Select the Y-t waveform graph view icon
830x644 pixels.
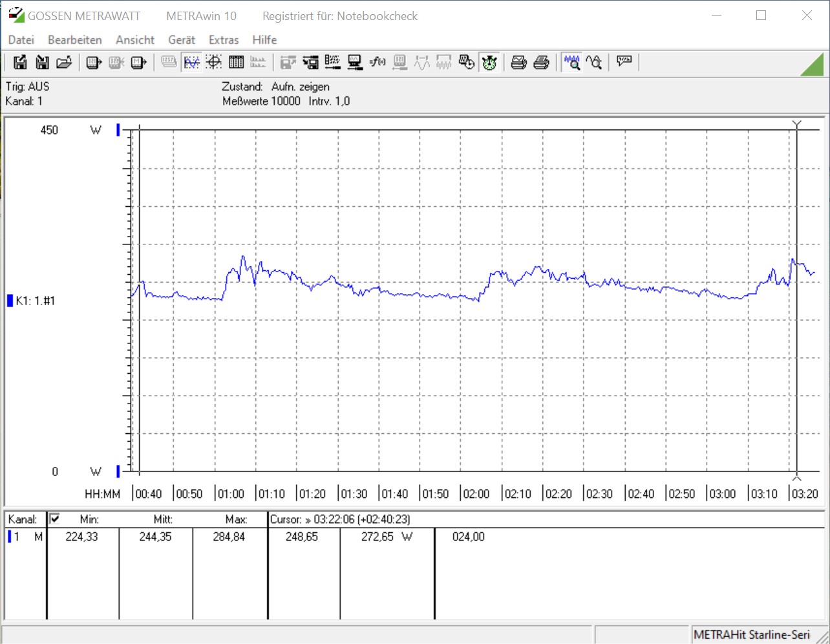coord(192,62)
